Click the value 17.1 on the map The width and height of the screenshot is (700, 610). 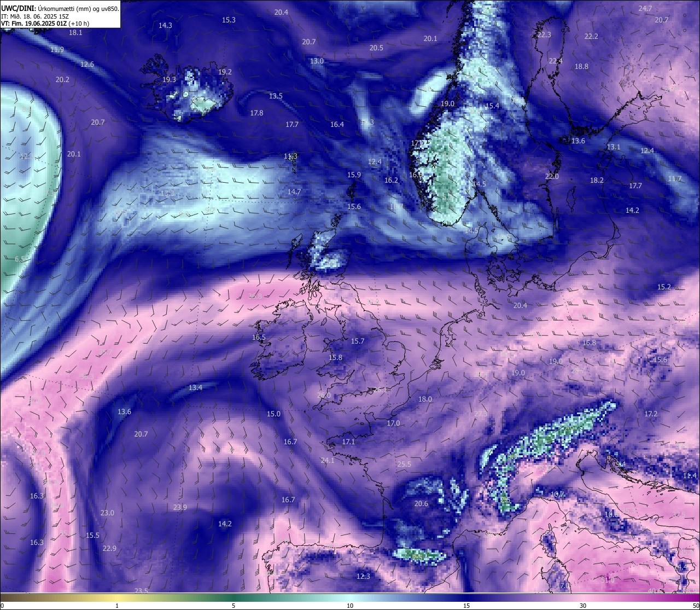coord(348,442)
